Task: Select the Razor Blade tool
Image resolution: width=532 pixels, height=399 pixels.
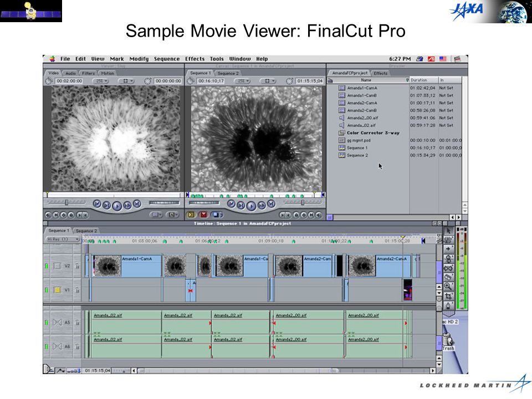Action: (x=448, y=277)
